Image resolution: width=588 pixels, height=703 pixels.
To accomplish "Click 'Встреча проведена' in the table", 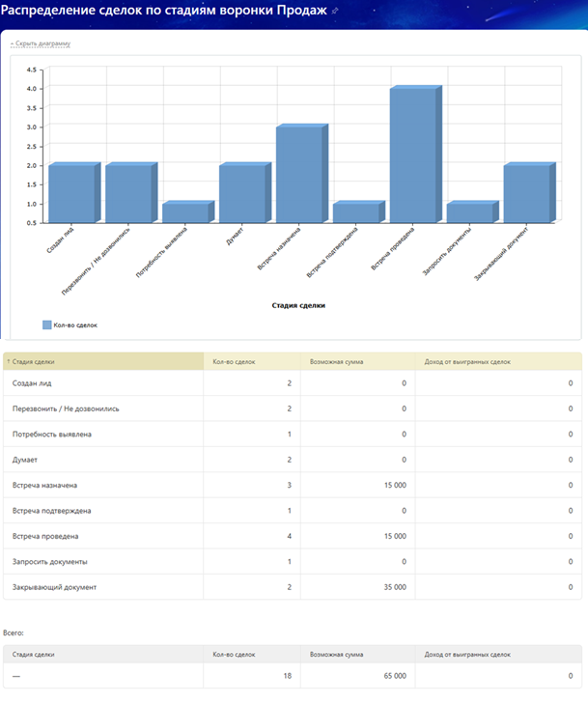I will [45, 537].
